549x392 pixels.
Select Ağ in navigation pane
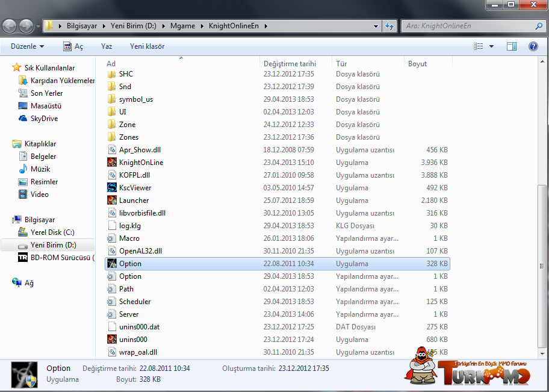click(x=23, y=282)
